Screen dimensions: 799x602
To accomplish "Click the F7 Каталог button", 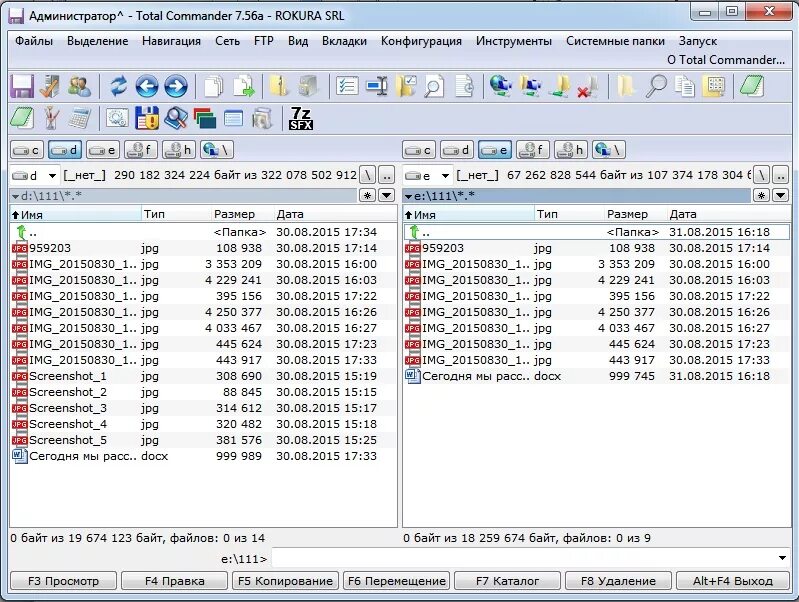I will coord(508,581).
